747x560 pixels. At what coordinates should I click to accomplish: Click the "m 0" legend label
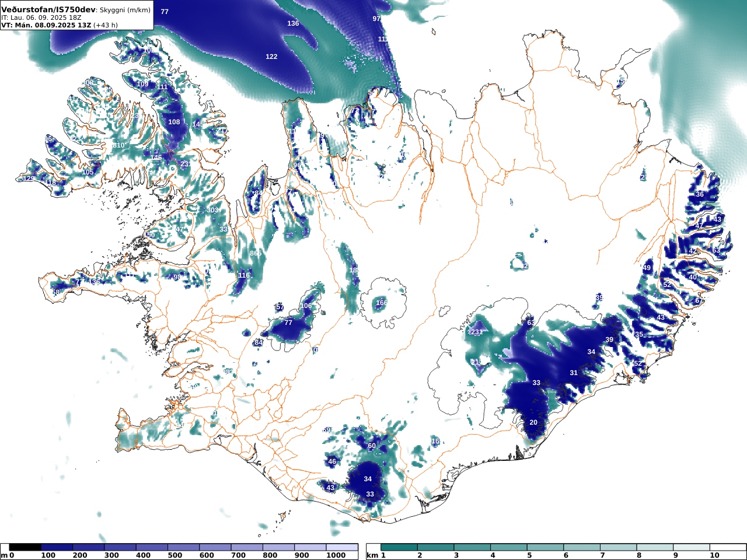point(8,555)
